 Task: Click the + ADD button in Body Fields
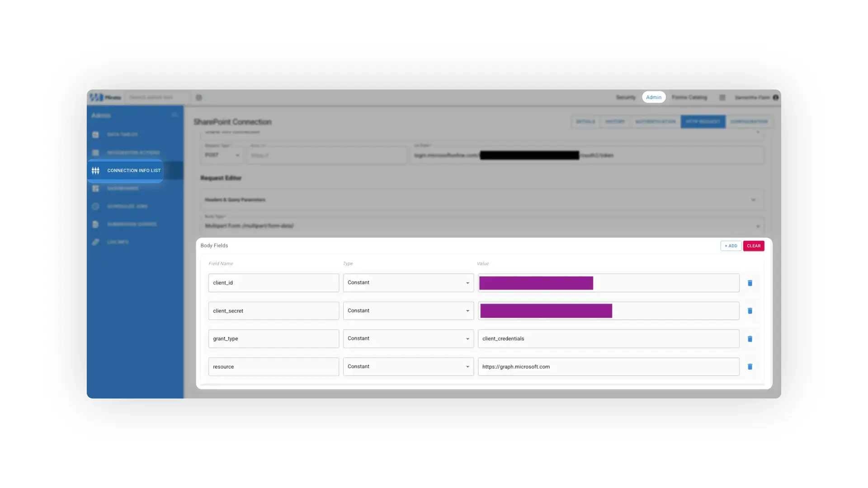coord(731,246)
